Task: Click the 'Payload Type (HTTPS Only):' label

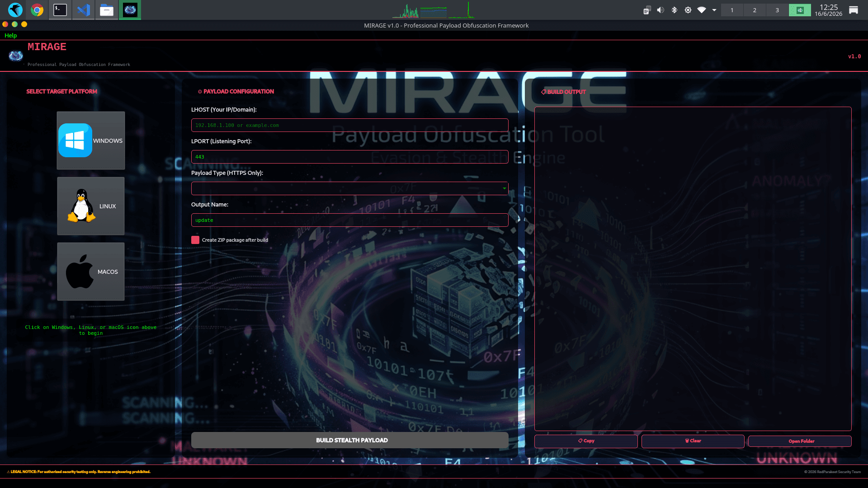Action: point(227,173)
